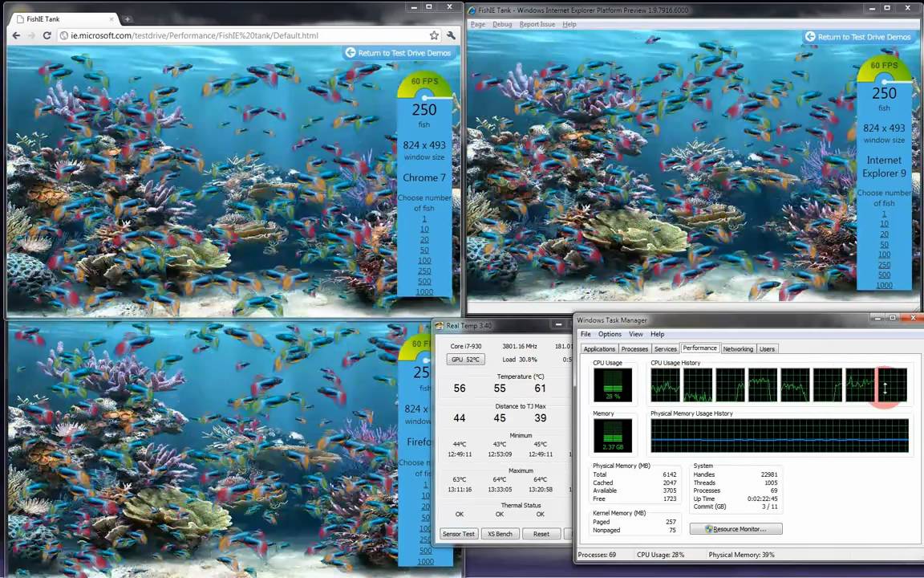Choose 1000 fish in Chrome tank

(x=424, y=292)
